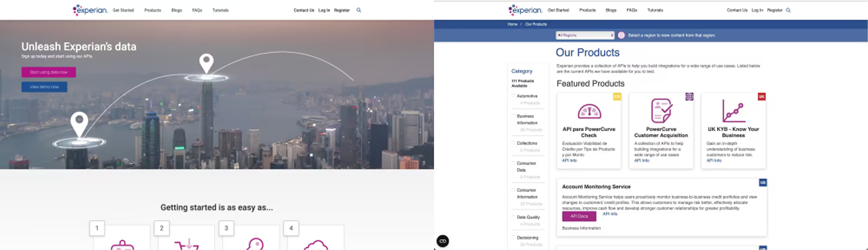Click the API Docs button for Account Monitoring
Viewport: 868px width, 250px height.
tap(579, 216)
